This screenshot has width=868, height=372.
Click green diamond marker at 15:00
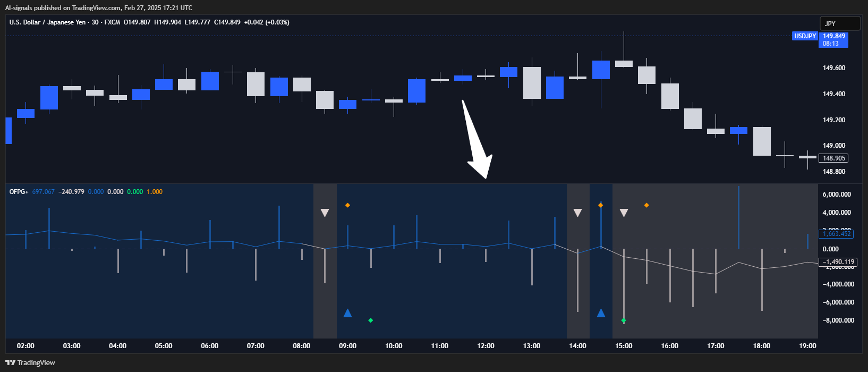(624, 320)
